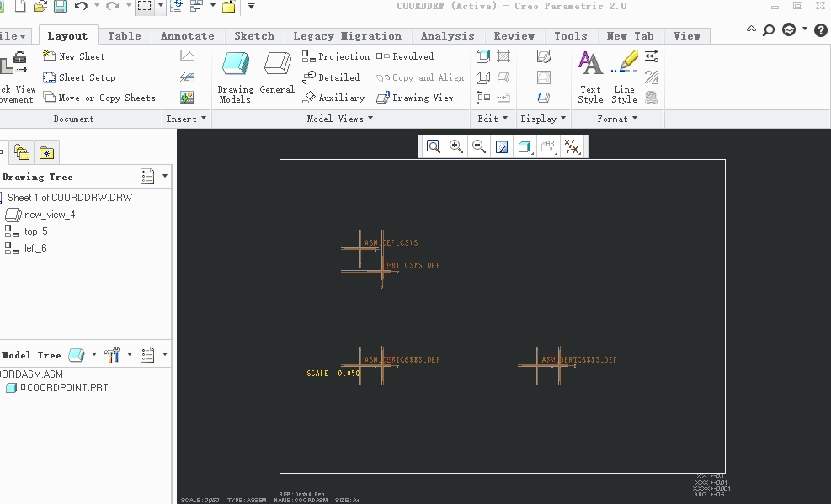Click the datum display filters icon
The image size is (831, 504).
(x=572, y=146)
